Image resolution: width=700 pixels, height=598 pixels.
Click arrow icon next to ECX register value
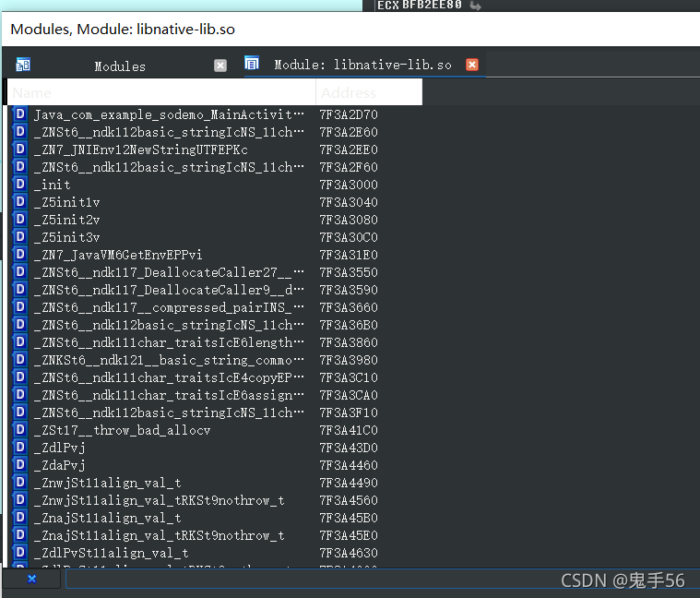476,6
